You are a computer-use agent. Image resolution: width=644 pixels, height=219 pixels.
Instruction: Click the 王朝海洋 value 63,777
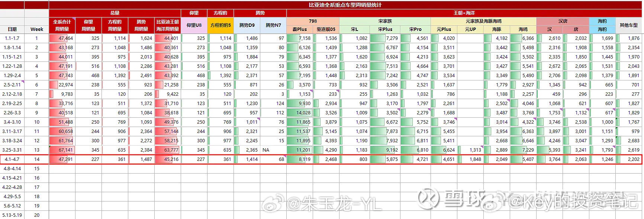coord(168,150)
